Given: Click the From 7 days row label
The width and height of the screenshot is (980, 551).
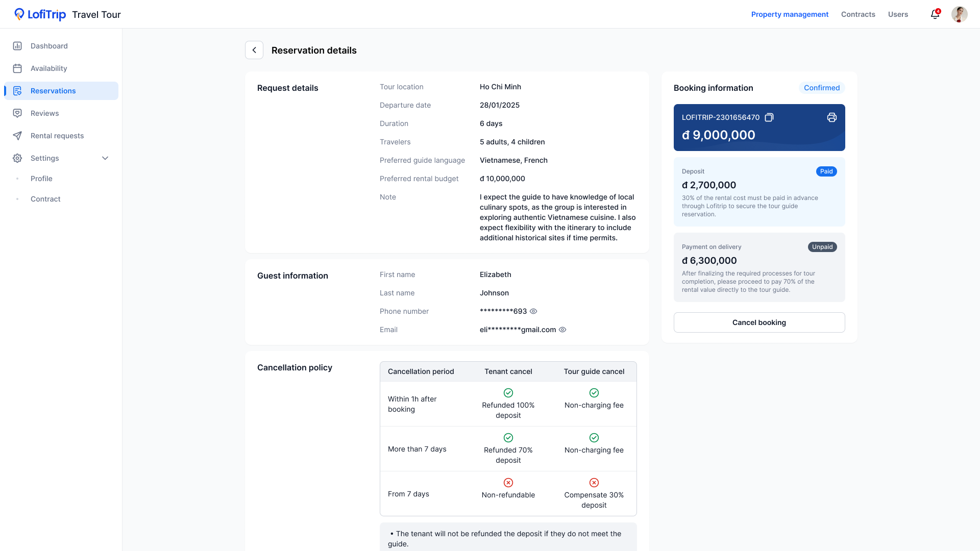Looking at the screenshot, I should pyautogui.click(x=408, y=494).
